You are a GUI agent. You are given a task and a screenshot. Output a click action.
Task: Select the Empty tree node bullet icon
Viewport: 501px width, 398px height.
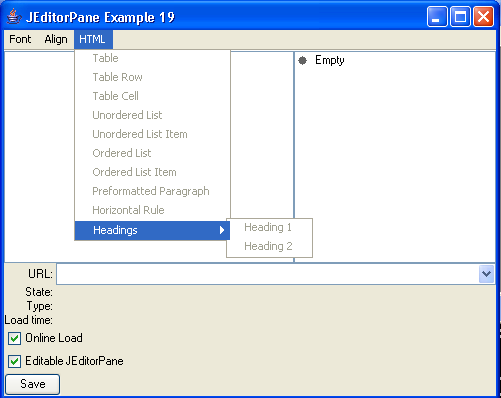[x=302, y=60]
